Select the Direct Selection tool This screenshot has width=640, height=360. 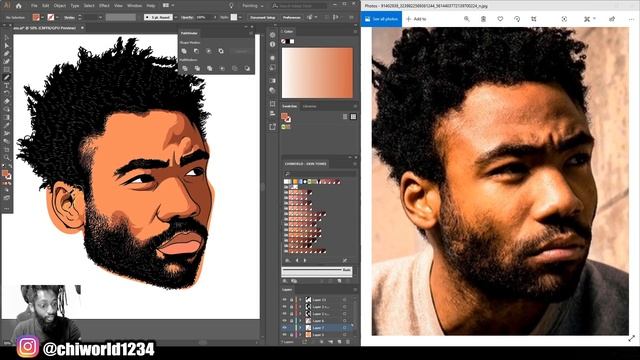pyautogui.click(x=7, y=46)
